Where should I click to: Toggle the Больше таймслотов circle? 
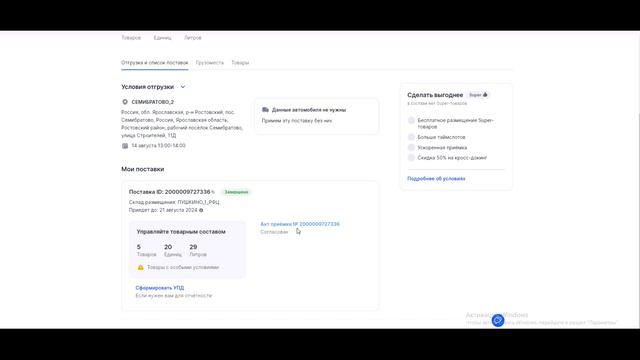tap(411, 137)
